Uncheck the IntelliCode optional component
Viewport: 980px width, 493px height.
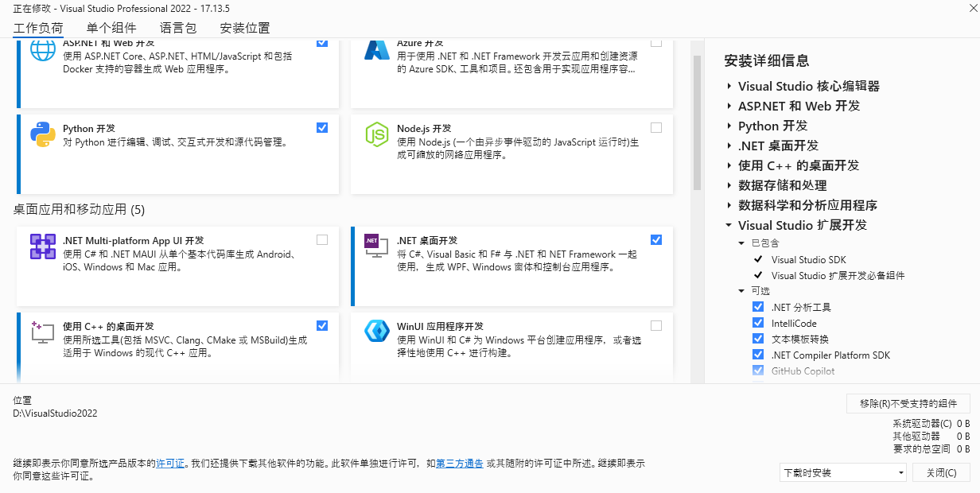(x=758, y=323)
